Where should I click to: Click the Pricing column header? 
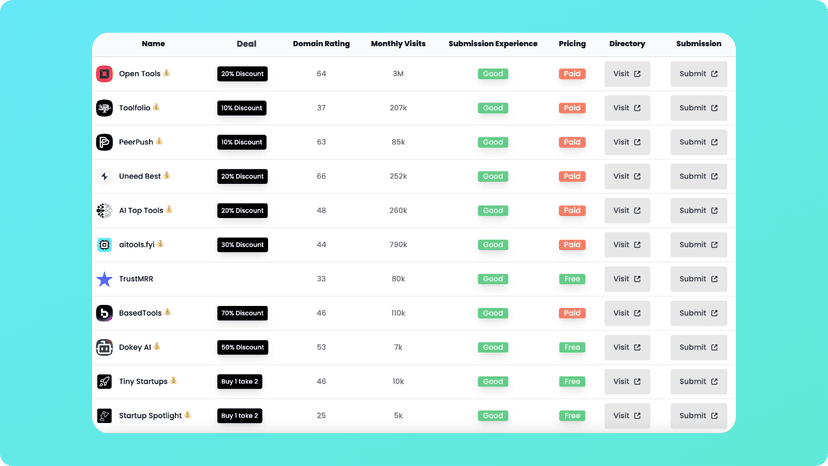pos(572,44)
